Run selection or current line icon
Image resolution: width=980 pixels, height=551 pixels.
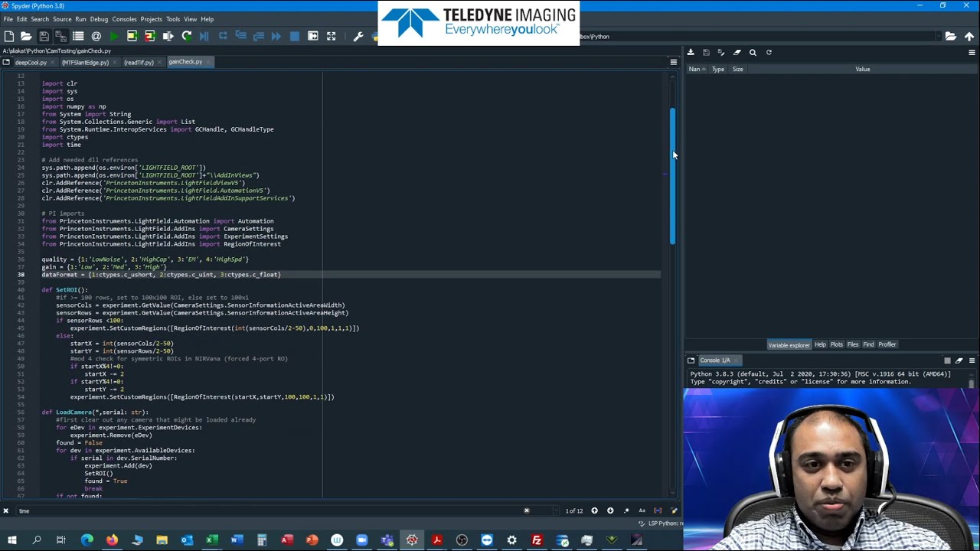pos(168,36)
